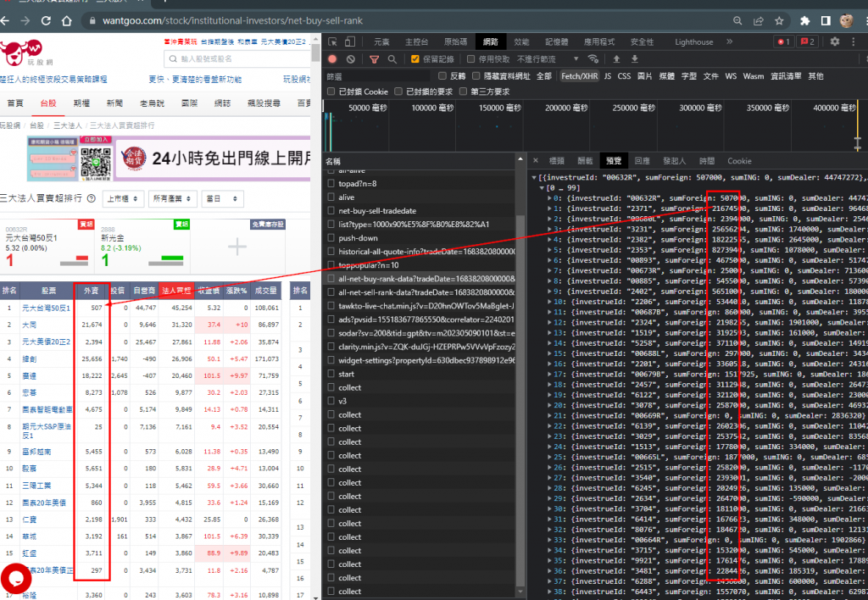Open the 上市櫃 market dropdown
Screen dimensions: 868x600
click(x=124, y=198)
